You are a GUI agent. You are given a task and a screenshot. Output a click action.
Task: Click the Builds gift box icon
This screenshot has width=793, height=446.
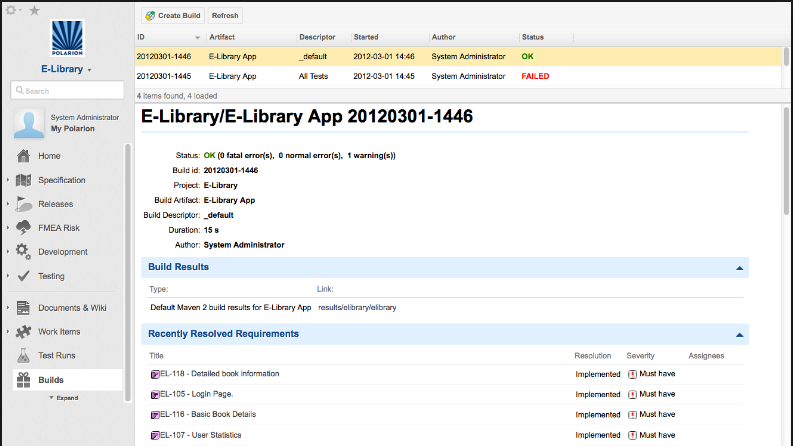[x=24, y=380]
